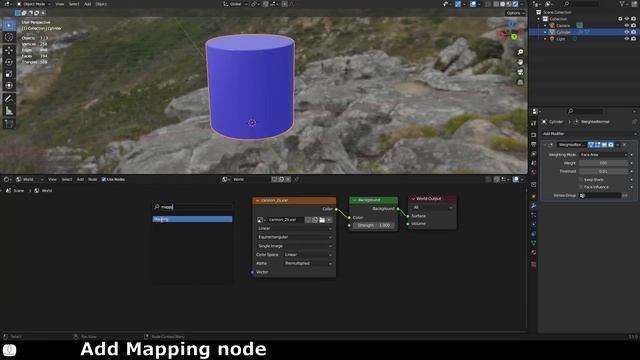Select the Measure tool
This screenshot has height=360, width=640.
coord(9,111)
